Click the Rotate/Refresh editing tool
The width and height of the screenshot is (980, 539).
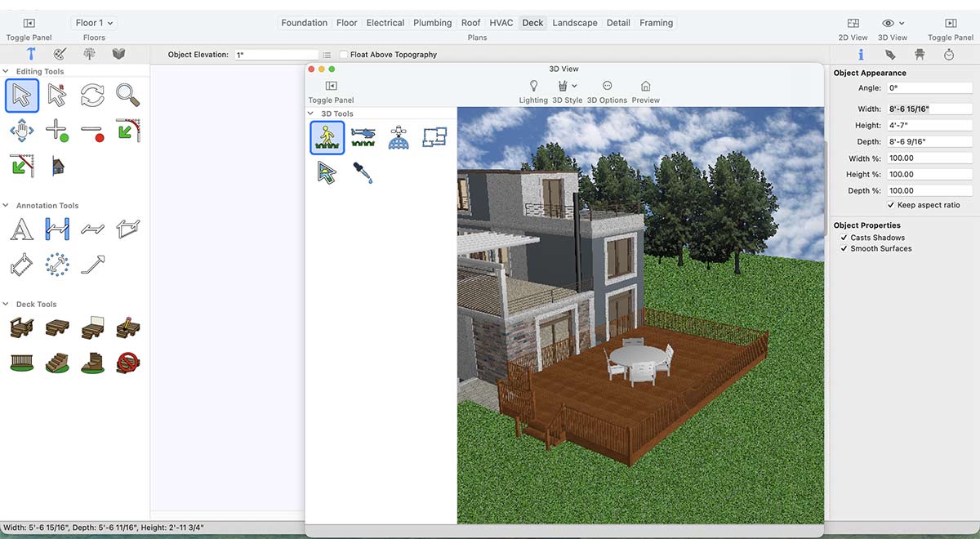point(92,96)
